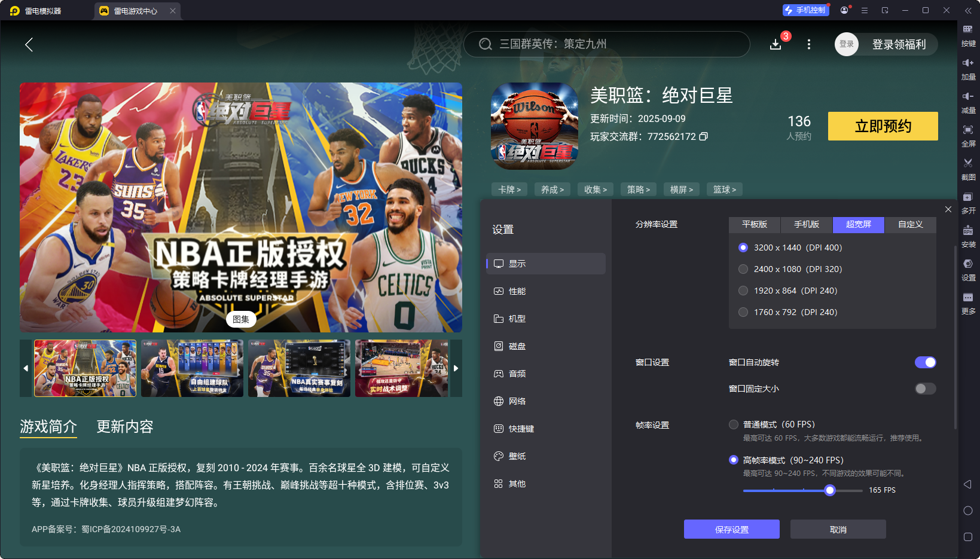Click the 保存设置 button
This screenshot has width=980, height=559.
(731, 529)
